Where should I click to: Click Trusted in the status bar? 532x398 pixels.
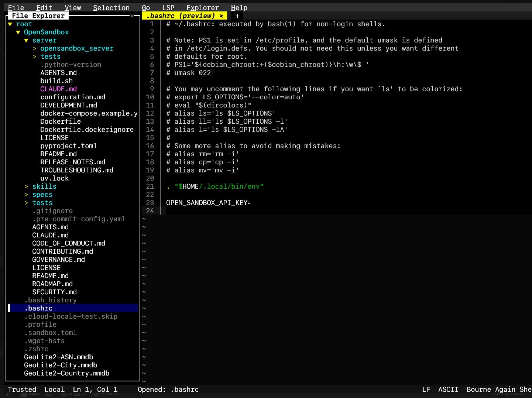22,390
